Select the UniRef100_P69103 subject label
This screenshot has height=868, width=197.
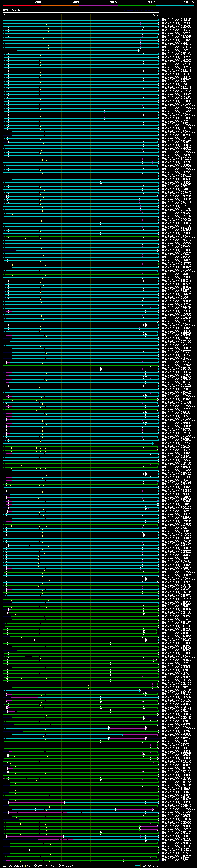tap(176, 761)
